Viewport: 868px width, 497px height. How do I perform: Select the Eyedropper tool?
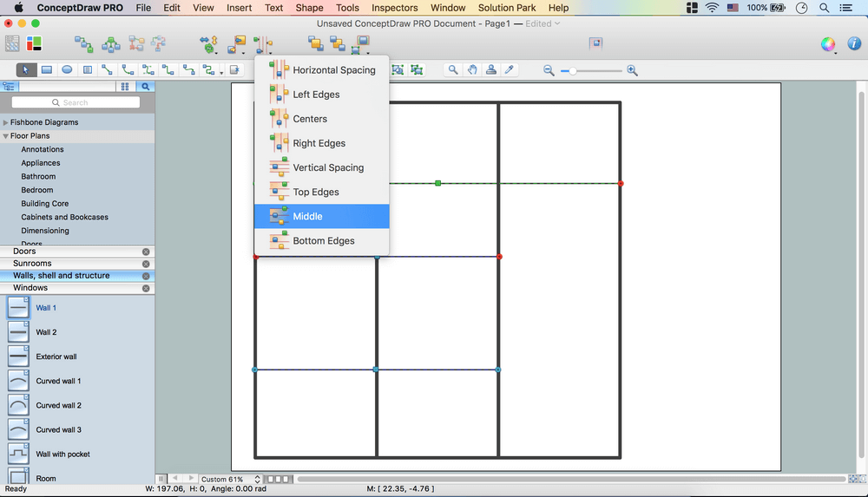click(x=510, y=69)
